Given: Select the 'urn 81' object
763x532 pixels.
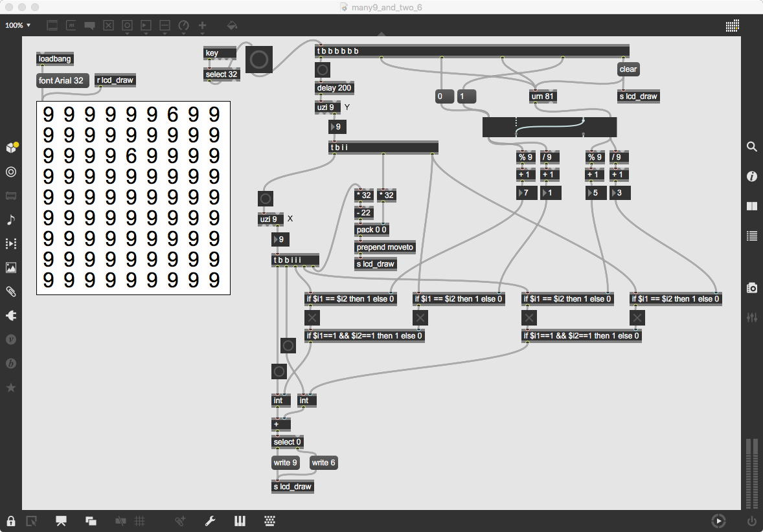Looking at the screenshot, I should [543, 96].
